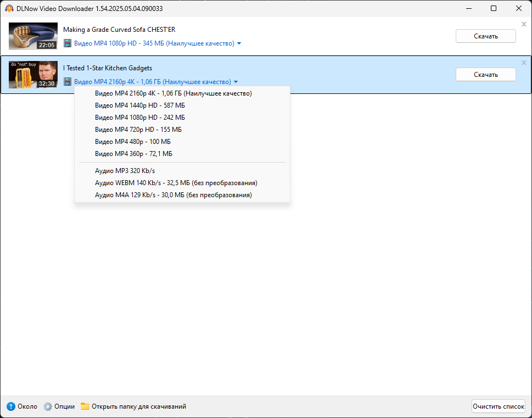Click Скачать for the Kitchen Gadgets video
This screenshot has height=418, width=532.
coord(485,74)
